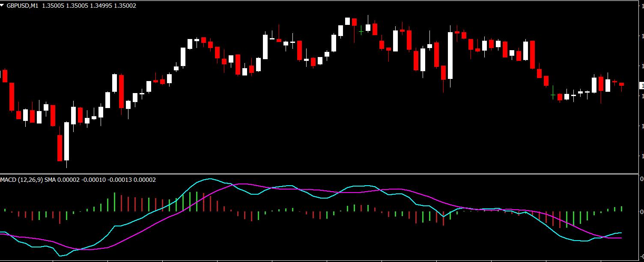The height and width of the screenshot is (262, 644).
Task: Click the separator between price chart and MACD
Action: tap(321, 174)
